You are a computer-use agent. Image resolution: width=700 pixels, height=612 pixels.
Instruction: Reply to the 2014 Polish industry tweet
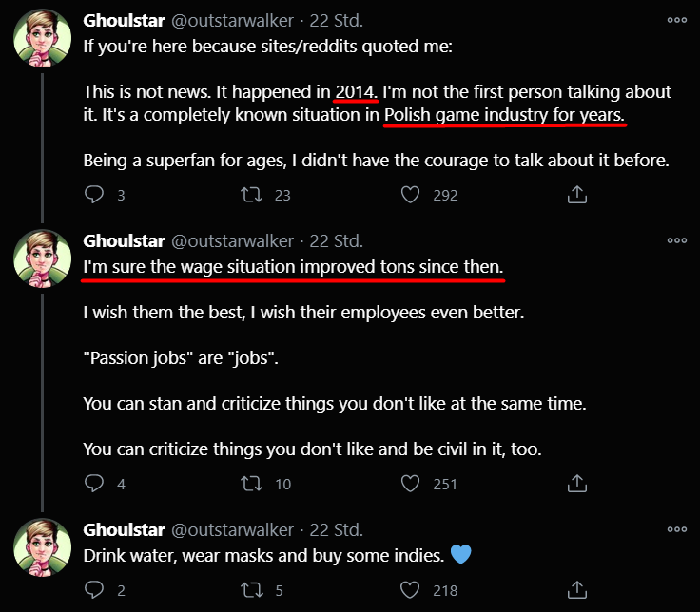(94, 194)
